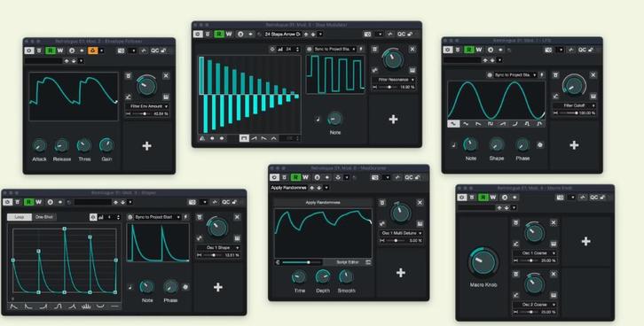Click gear icon next to Phase knob in Shaper
The width and height of the screenshot is (644, 326).
tap(185, 287)
